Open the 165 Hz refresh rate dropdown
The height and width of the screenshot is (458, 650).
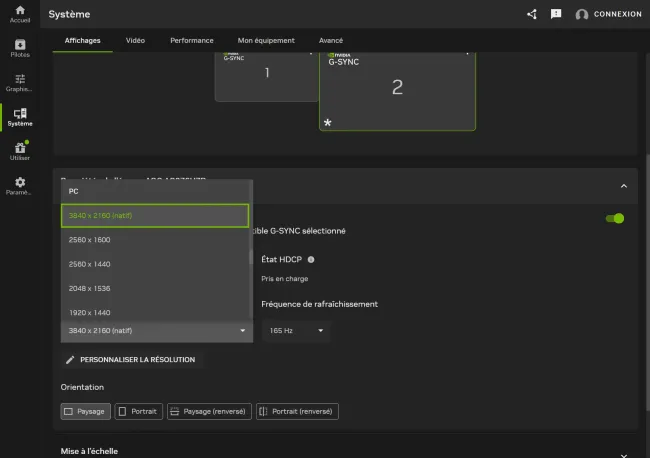tap(296, 331)
